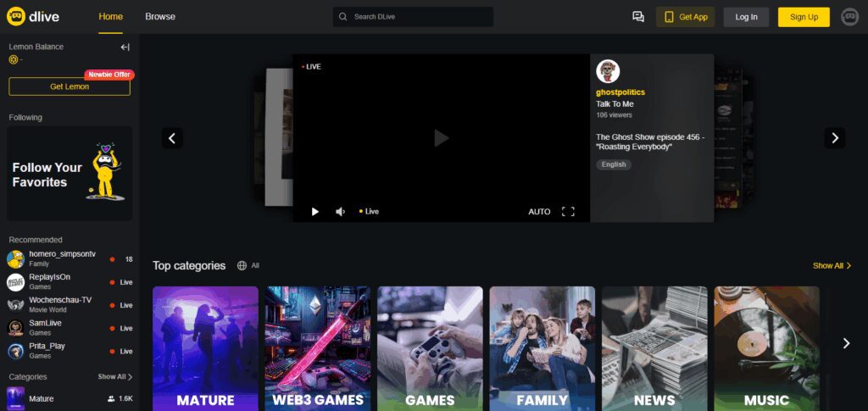Play the featured stream center button

click(x=441, y=138)
